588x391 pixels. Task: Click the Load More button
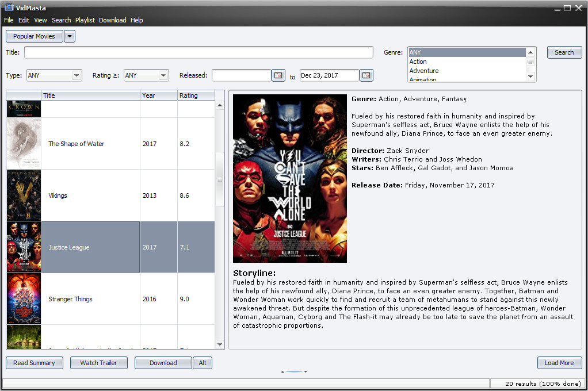coord(559,363)
